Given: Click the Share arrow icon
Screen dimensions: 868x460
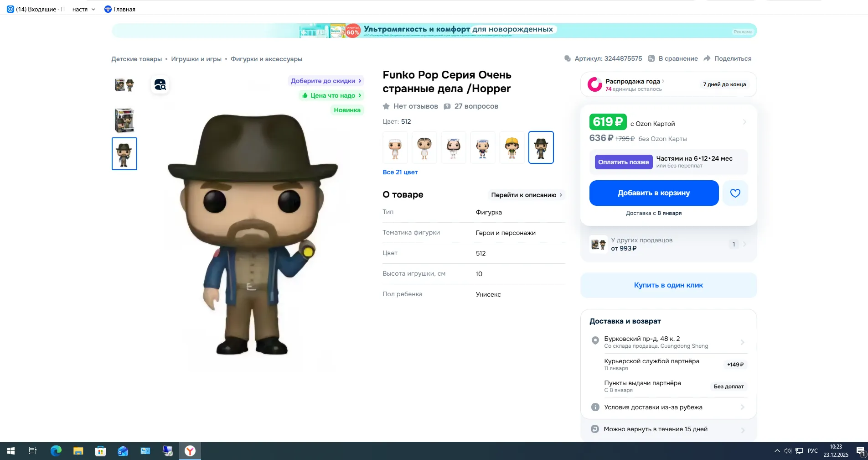Looking at the screenshot, I should point(707,58).
